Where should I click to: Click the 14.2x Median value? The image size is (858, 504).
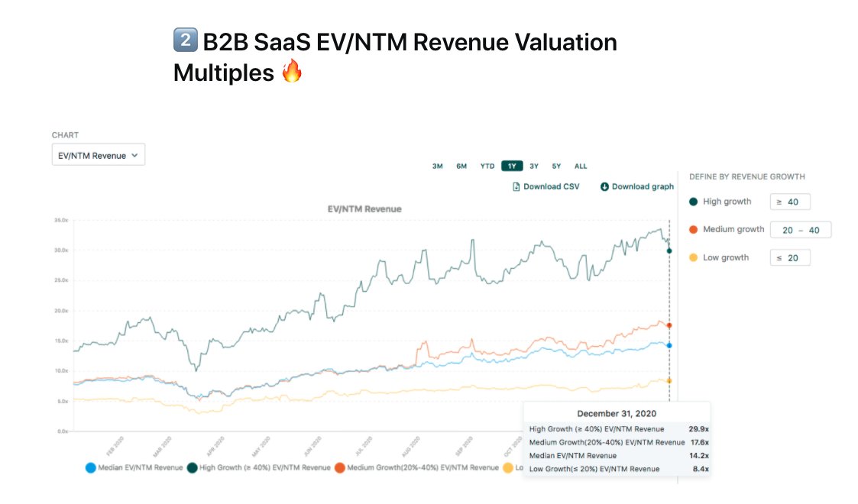click(699, 455)
